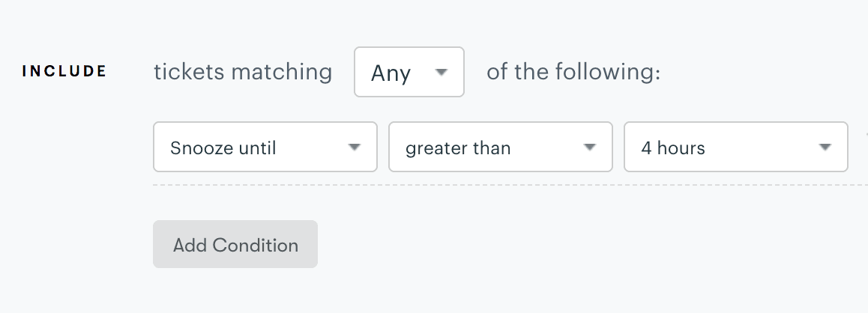Click the word 'Any' in match selector

[391, 73]
